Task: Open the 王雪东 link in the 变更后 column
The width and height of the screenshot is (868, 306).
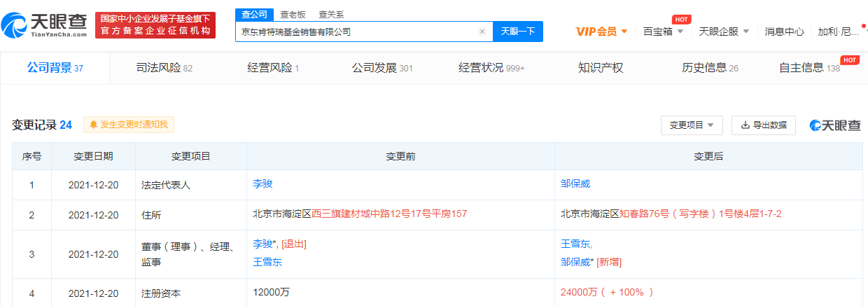Action: coord(575,244)
